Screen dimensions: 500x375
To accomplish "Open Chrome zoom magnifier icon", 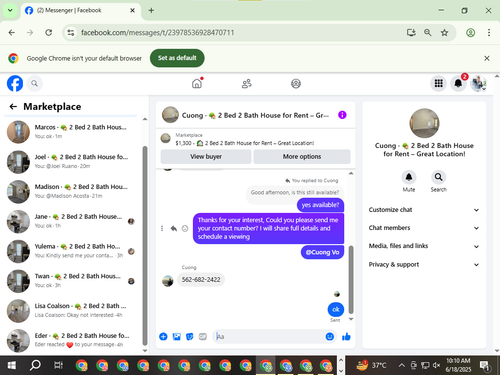I will (x=428, y=32).
